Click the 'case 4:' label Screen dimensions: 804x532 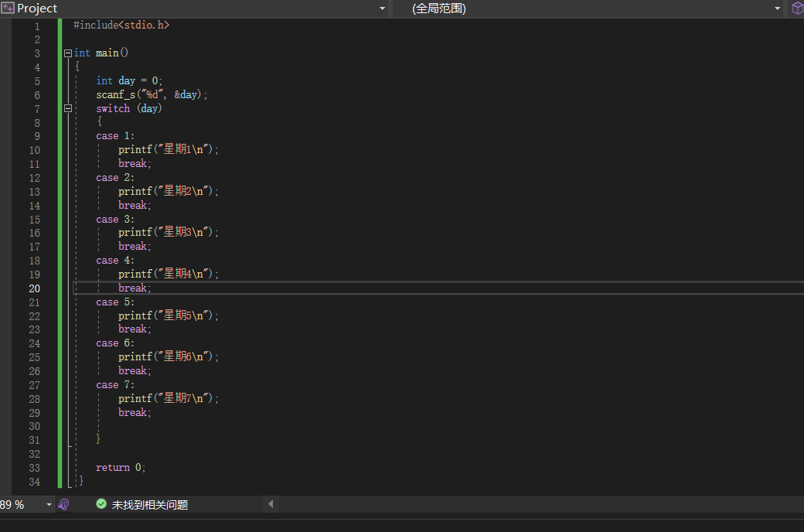click(115, 260)
